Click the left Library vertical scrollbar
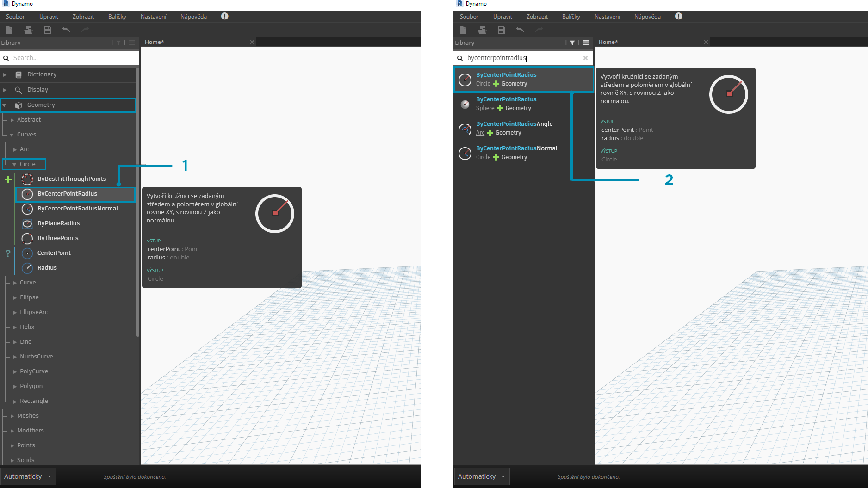This screenshot has width=868, height=488. tap(137, 202)
